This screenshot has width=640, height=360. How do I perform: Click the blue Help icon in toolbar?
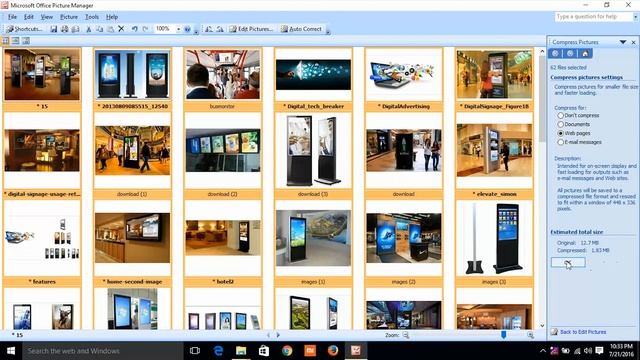coord(187,29)
